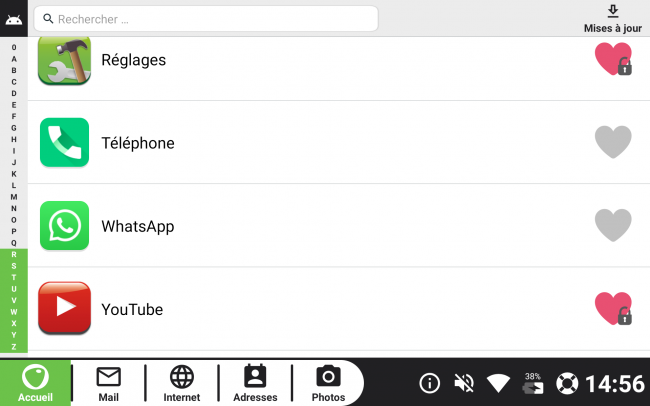Jump to letter V in index
This screenshot has width=650, height=406.
tap(14, 300)
